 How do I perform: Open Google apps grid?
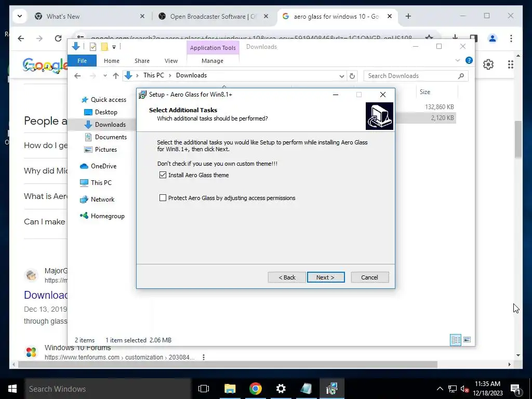click(510, 64)
